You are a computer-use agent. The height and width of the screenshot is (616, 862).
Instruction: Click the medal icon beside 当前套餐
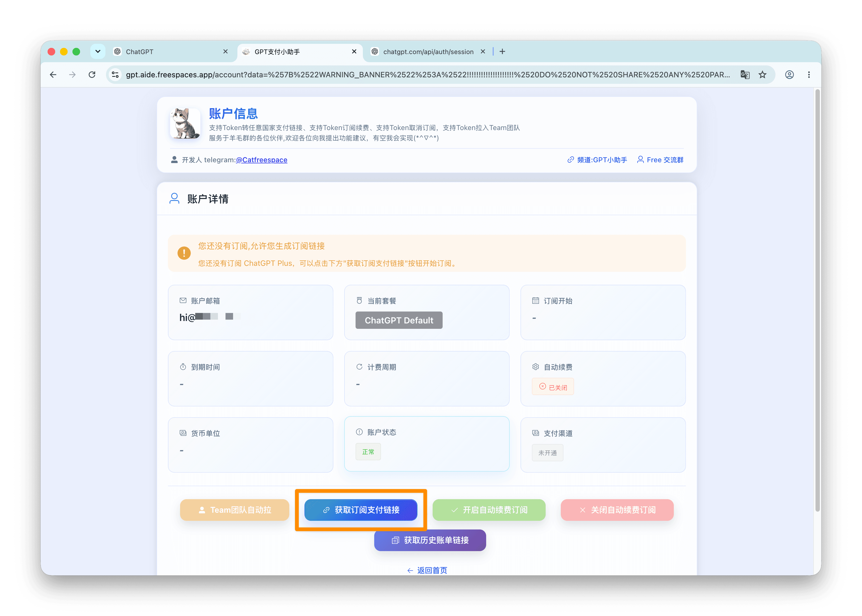click(x=359, y=300)
